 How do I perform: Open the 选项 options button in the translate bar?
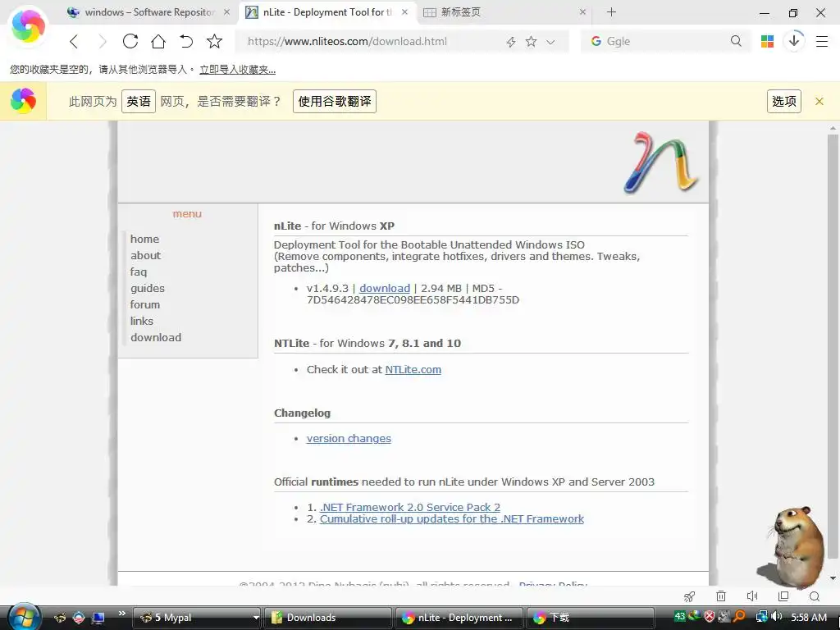tap(783, 101)
